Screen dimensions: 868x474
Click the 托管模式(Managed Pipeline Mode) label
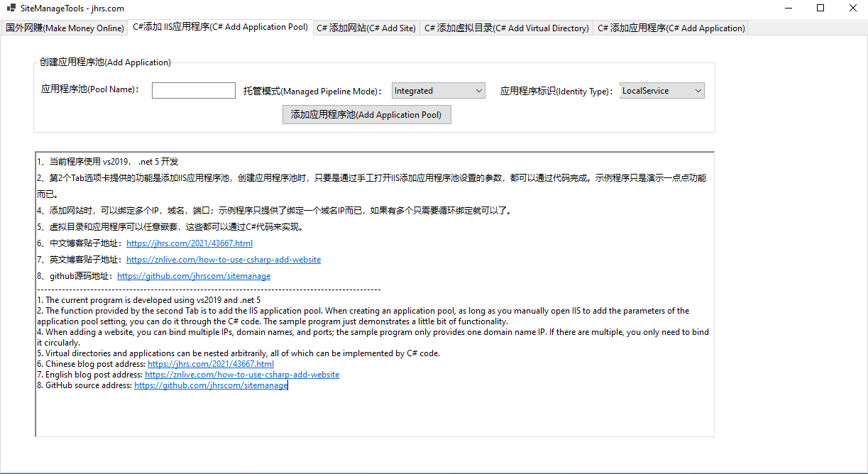pos(313,91)
